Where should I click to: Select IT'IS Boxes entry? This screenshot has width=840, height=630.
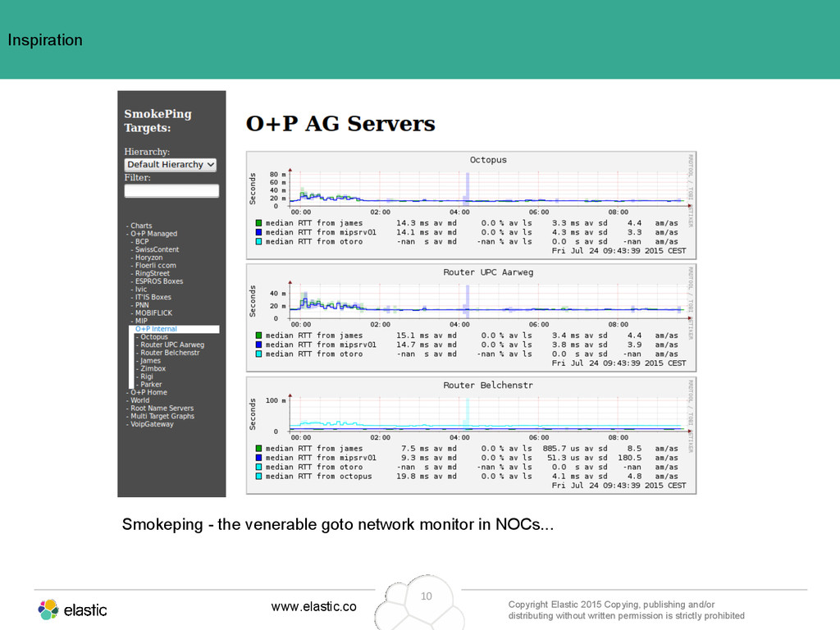click(x=153, y=297)
